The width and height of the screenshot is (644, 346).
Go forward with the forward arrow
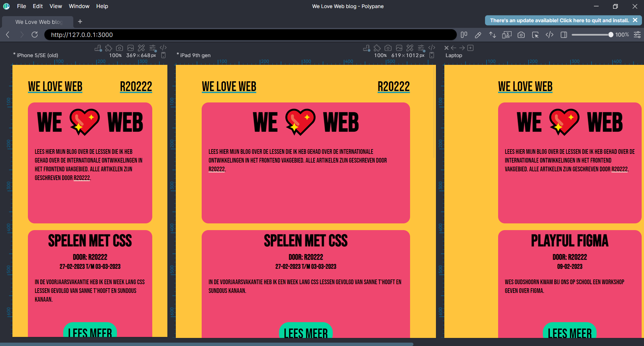[22, 35]
